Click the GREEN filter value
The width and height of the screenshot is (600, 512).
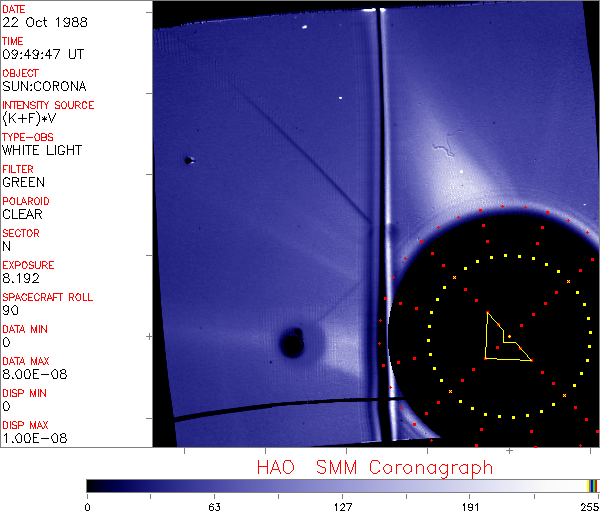pyautogui.click(x=23, y=182)
